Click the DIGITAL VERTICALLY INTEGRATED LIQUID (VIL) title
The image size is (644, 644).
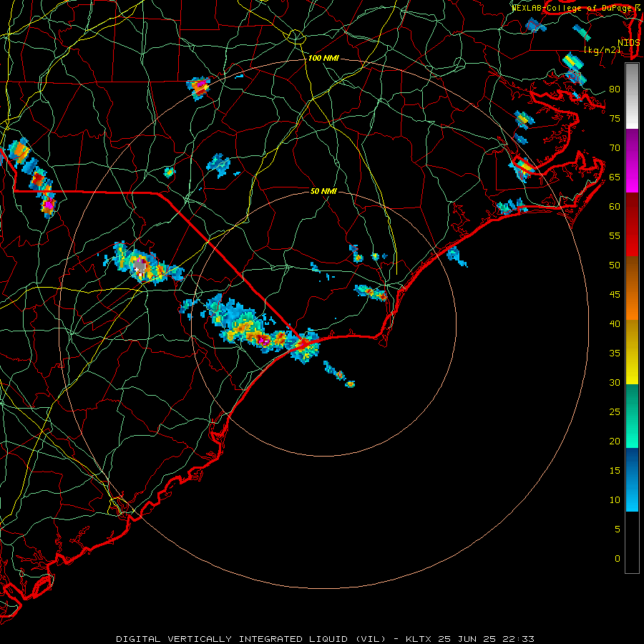coord(251,639)
